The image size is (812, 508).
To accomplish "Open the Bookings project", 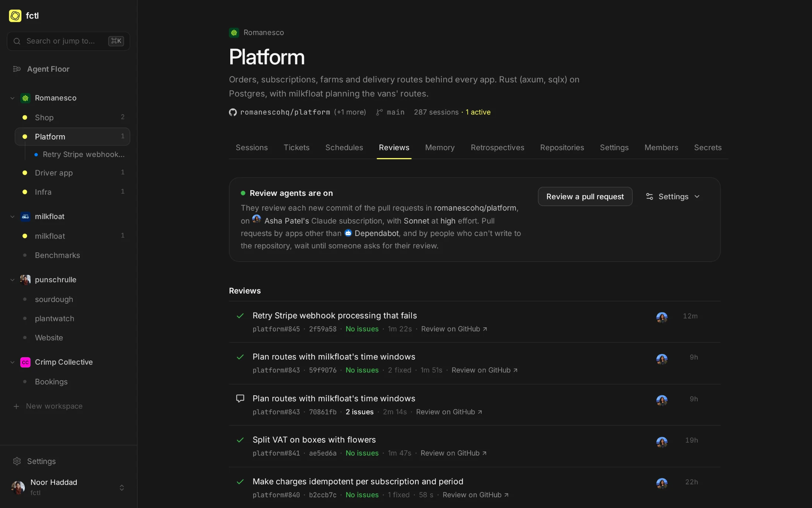I will tap(72, 382).
